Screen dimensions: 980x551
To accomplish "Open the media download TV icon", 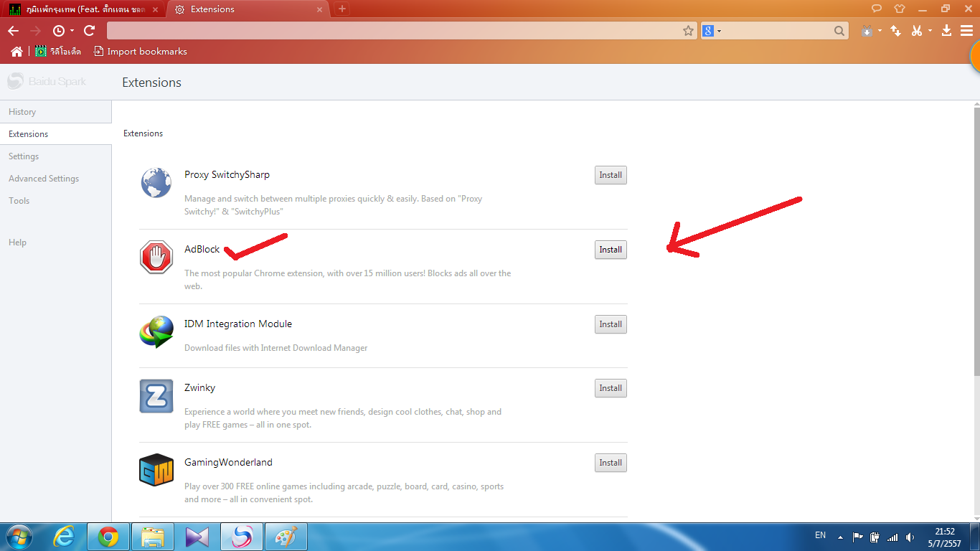I will point(867,31).
